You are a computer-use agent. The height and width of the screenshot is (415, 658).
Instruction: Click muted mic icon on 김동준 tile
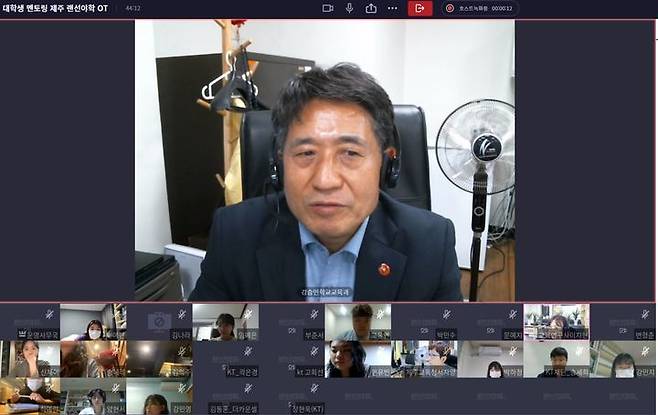[248, 388]
